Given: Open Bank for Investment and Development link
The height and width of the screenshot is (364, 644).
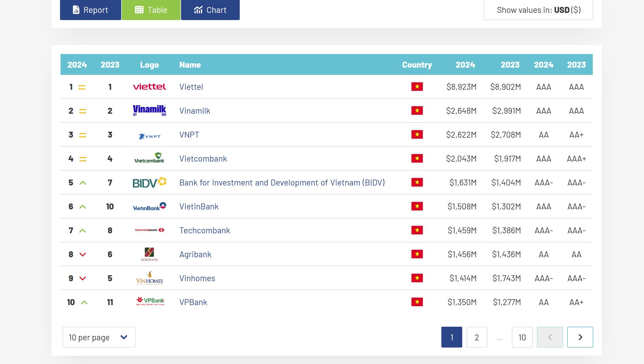Looking at the screenshot, I should [x=282, y=183].
